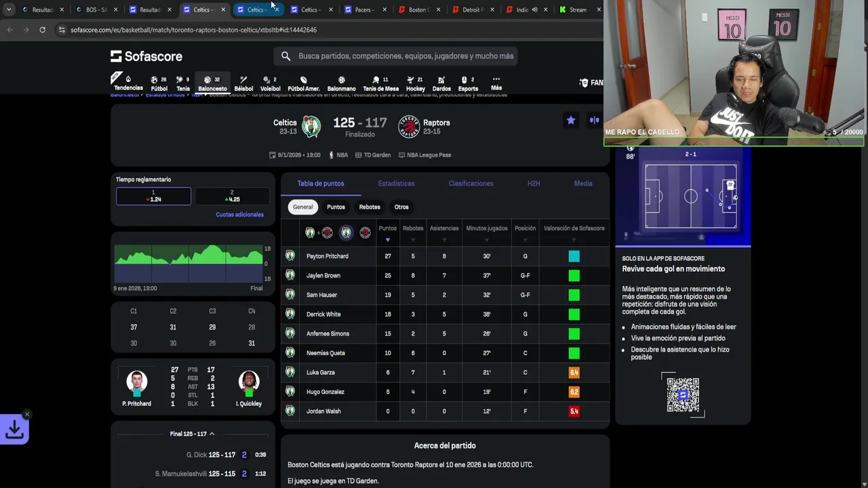Click the download icon at bottom left
The image size is (868, 488).
tap(14, 429)
